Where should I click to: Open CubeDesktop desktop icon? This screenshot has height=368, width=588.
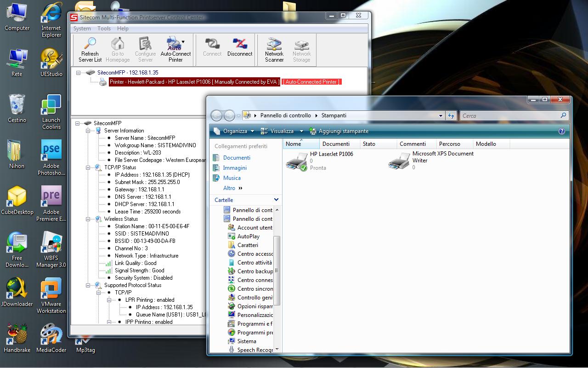(17, 201)
